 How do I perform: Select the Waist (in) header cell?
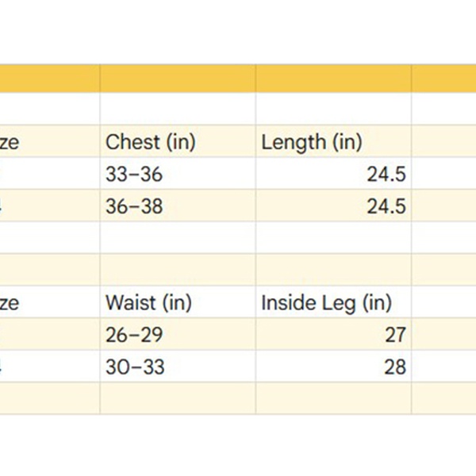tap(177, 302)
